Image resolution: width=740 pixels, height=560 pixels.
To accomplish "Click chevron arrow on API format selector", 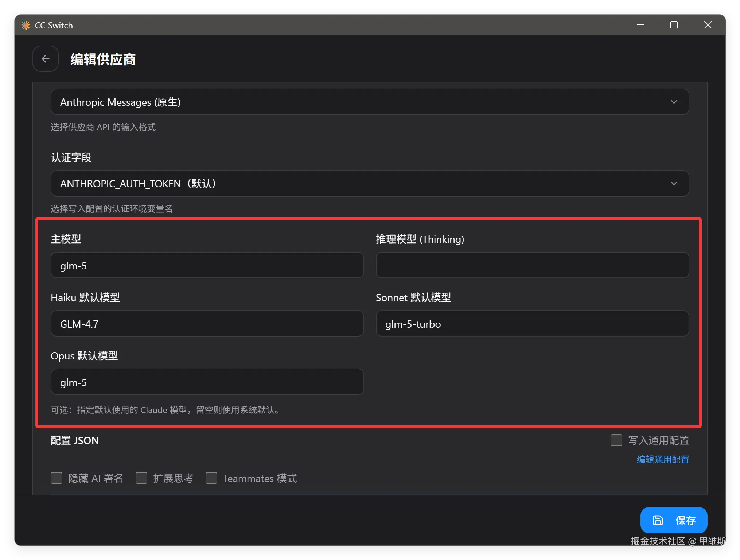I will [x=674, y=102].
